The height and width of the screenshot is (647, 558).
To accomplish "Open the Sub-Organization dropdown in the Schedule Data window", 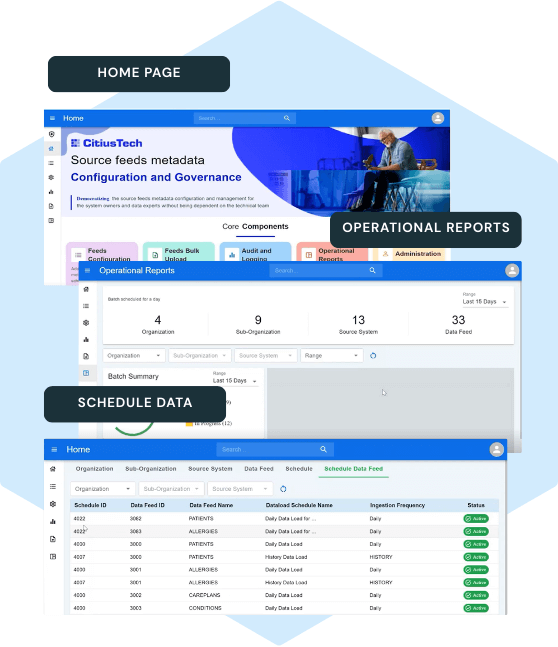I will click(x=171, y=489).
